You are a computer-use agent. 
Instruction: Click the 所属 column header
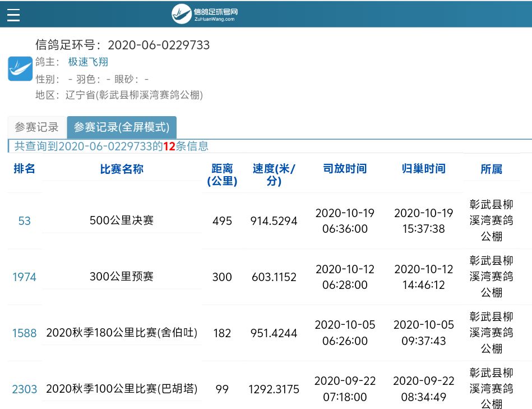point(491,169)
